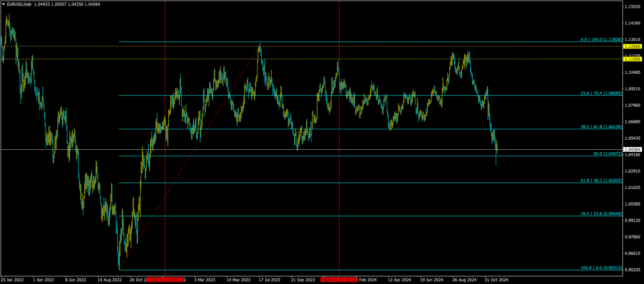
Task: Select the red 2023.01.02 00:00 date marker
Action: click(165, 280)
